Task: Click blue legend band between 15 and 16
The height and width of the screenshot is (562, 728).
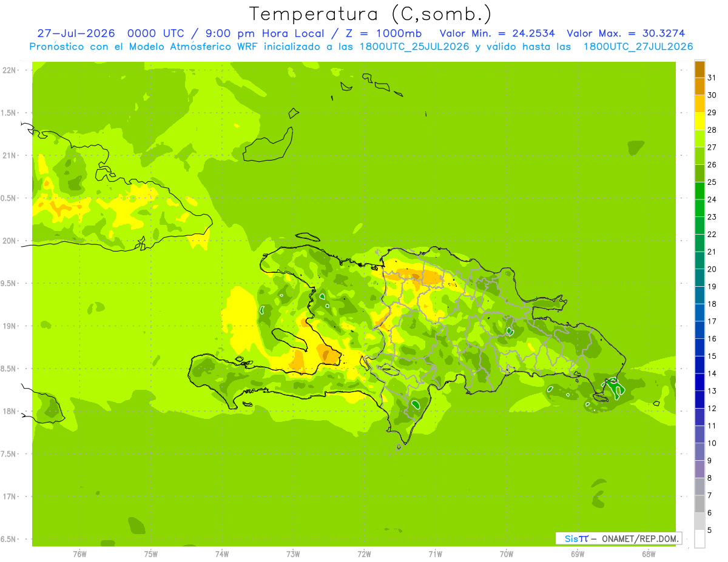Action: (699, 347)
